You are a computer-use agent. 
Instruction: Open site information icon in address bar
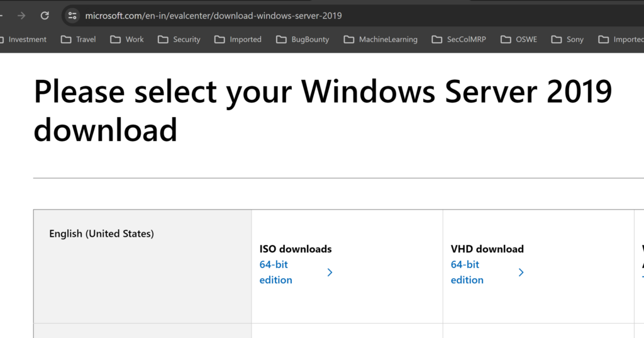click(72, 16)
